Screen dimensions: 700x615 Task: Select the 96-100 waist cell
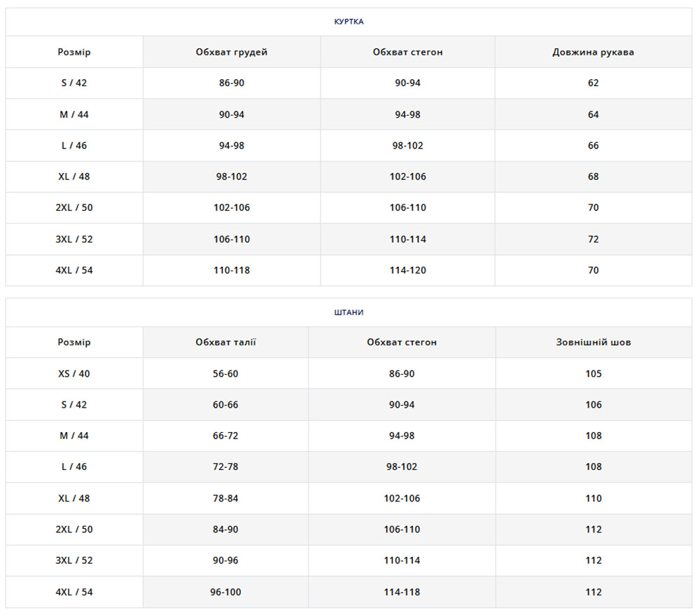click(225, 593)
